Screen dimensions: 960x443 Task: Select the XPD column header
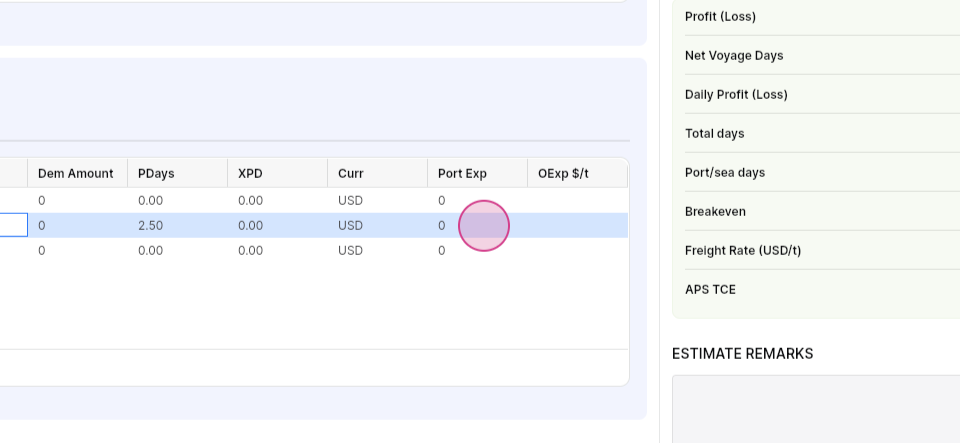pos(277,173)
